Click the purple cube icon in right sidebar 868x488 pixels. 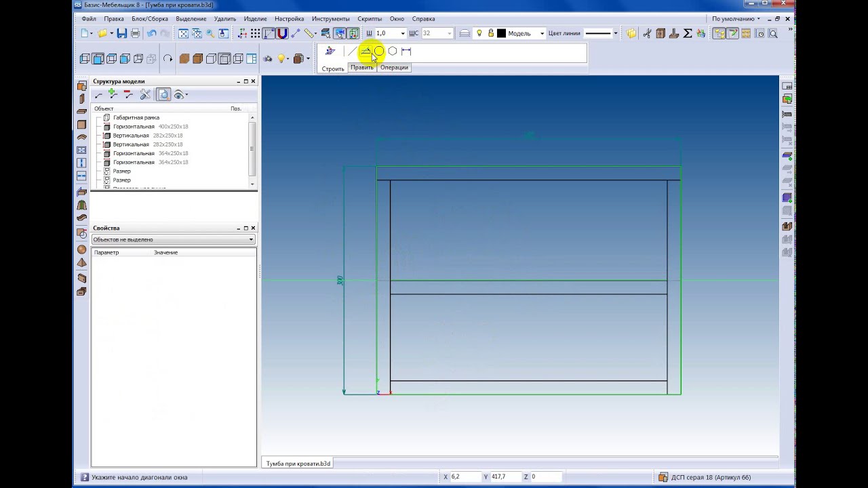point(787,198)
